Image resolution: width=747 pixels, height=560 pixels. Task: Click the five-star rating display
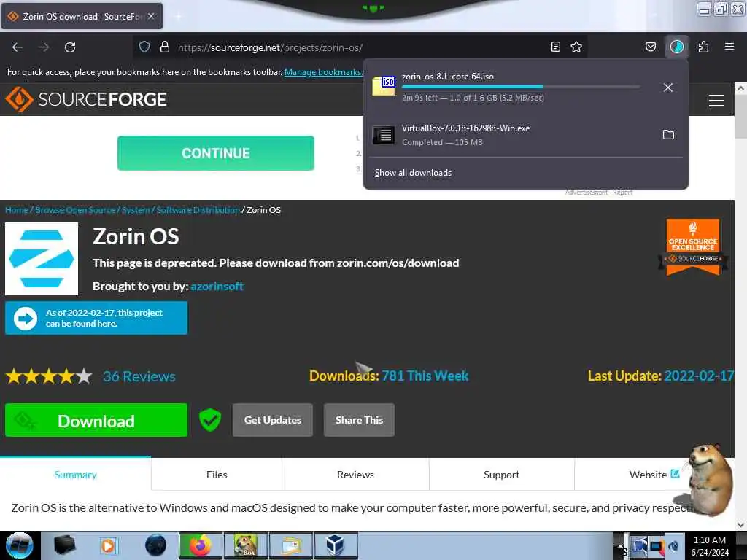click(x=49, y=376)
